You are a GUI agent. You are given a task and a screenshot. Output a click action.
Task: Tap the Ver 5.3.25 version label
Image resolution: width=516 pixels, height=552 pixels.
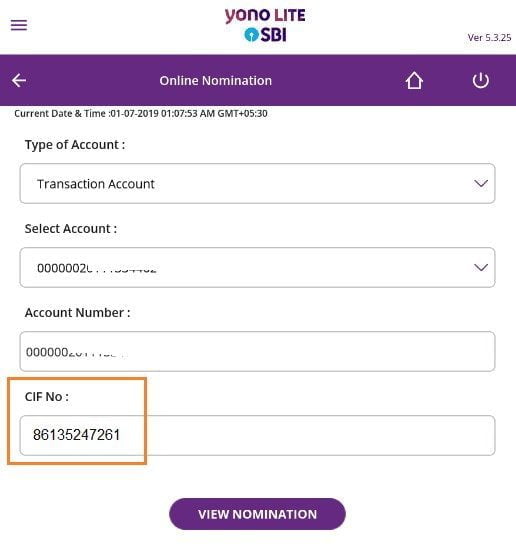click(x=489, y=38)
